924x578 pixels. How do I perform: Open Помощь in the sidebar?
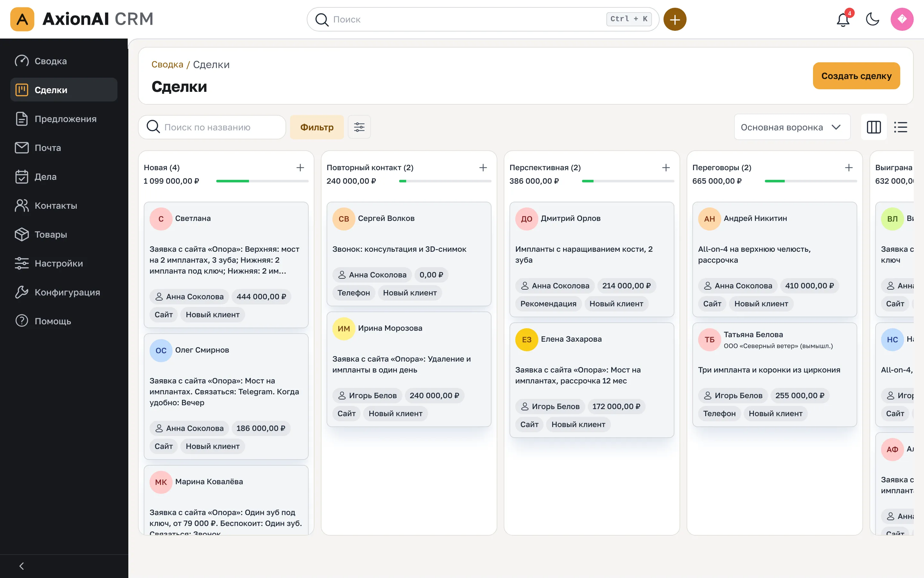click(x=64, y=321)
